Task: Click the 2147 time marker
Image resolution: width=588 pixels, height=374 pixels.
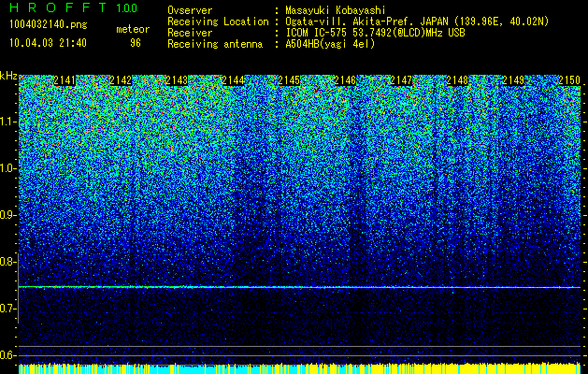Action: 401,80
